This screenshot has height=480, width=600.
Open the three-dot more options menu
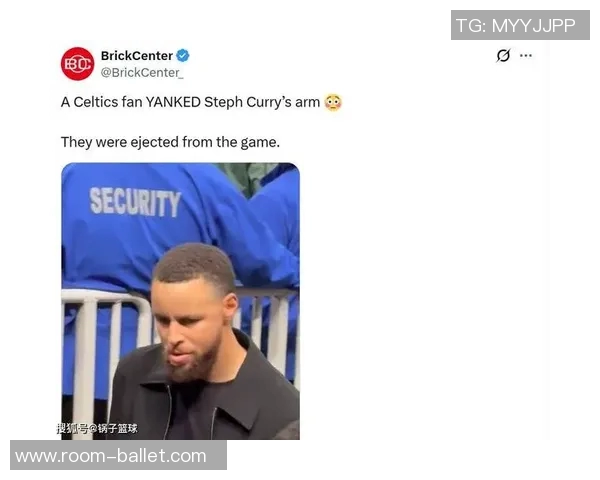(x=526, y=56)
